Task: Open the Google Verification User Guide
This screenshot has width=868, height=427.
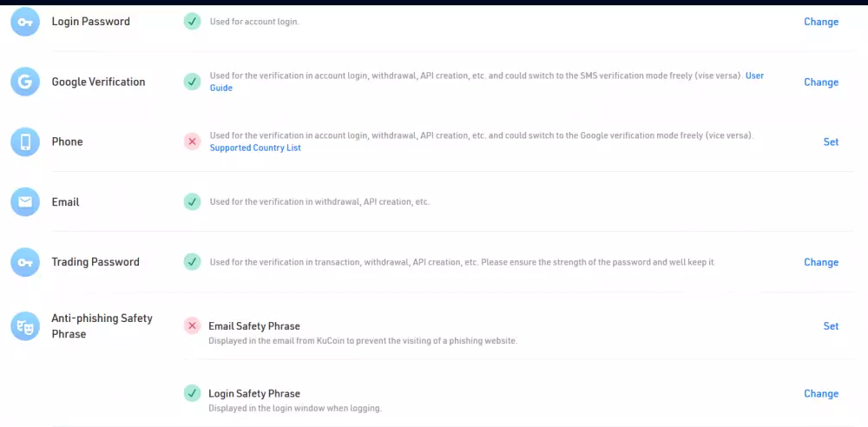Action: coord(753,76)
